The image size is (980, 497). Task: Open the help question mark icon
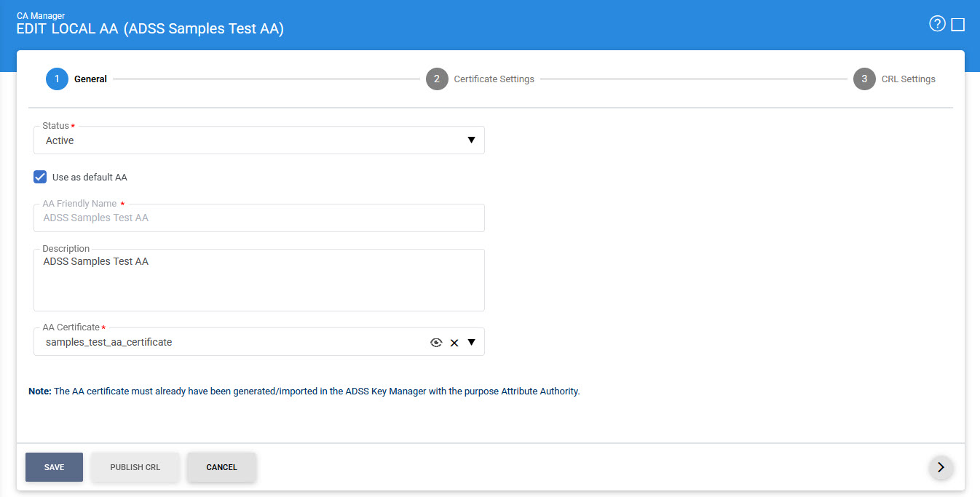937,24
